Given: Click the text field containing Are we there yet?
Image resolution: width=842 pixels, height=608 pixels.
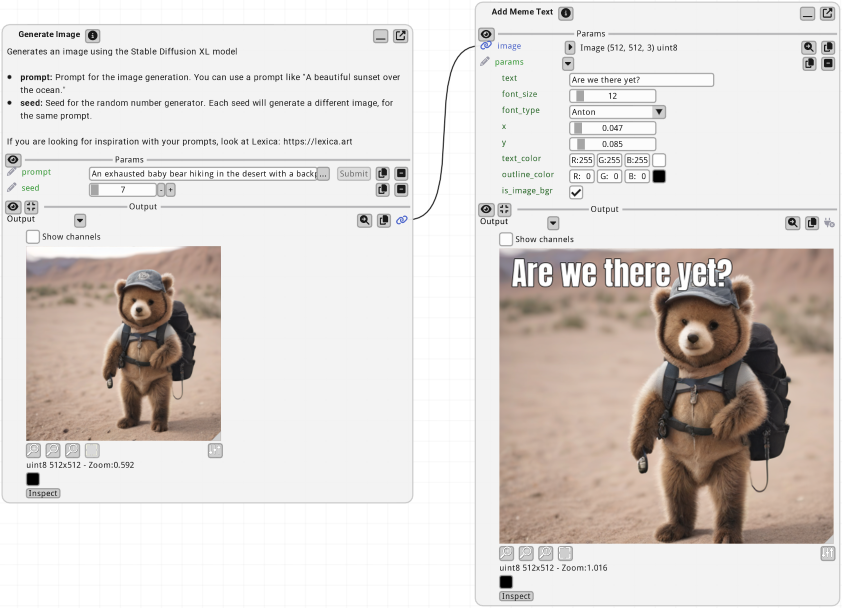Looking at the screenshot, I should 641,79.
